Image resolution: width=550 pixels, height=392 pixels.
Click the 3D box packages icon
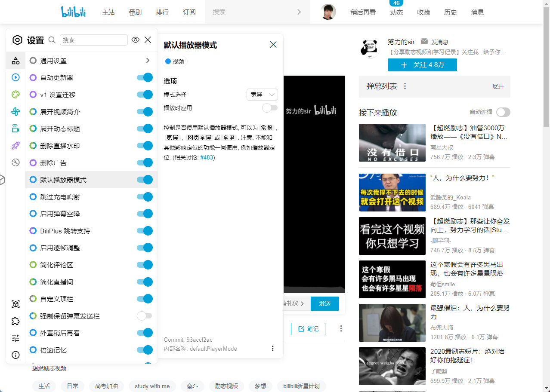15,304
